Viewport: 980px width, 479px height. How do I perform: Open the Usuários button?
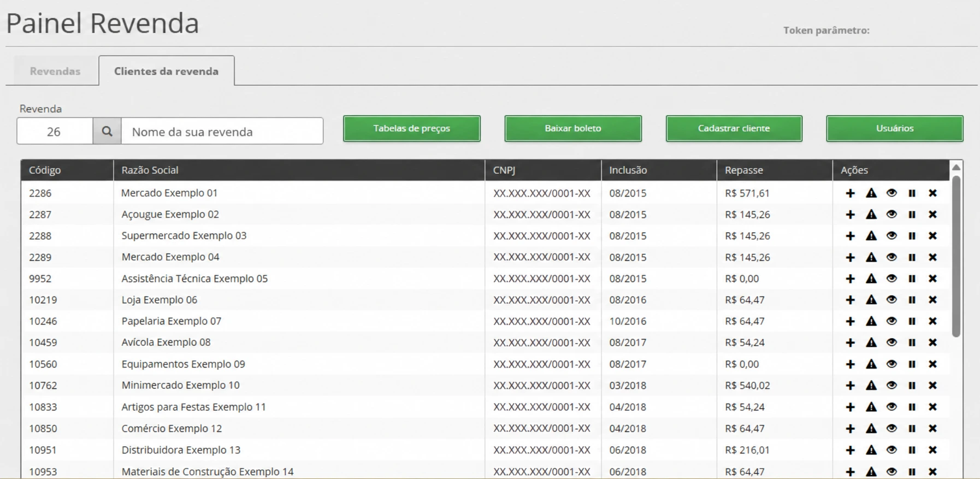895,128
